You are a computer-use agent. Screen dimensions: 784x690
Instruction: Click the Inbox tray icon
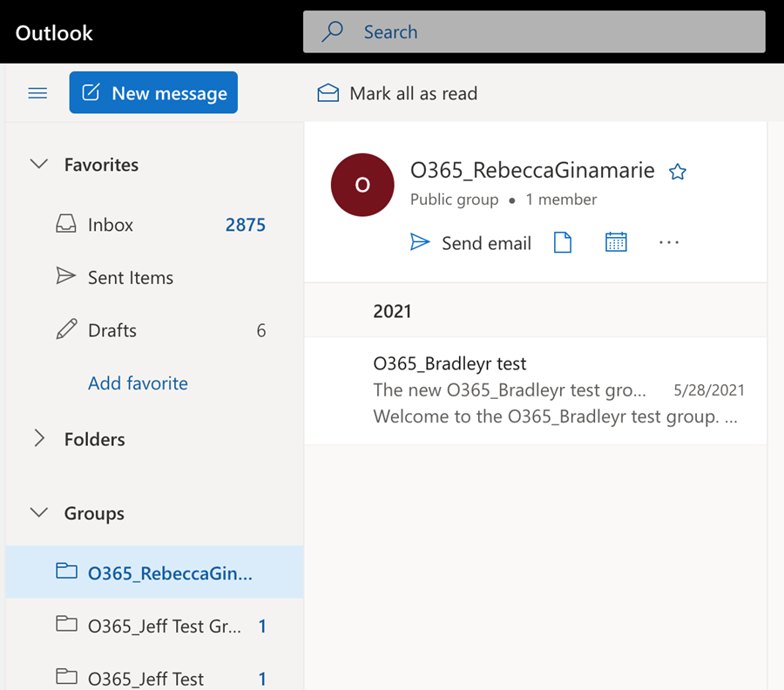pyautogui.click(x=66, y=224)
